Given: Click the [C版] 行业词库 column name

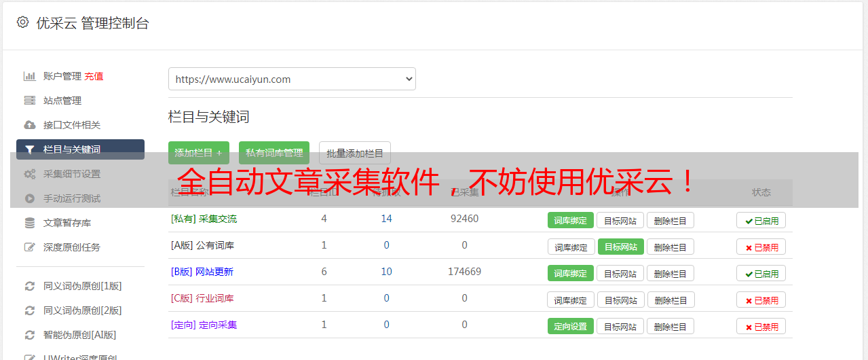Looking at the screenshot, I should tap(202, 298).
